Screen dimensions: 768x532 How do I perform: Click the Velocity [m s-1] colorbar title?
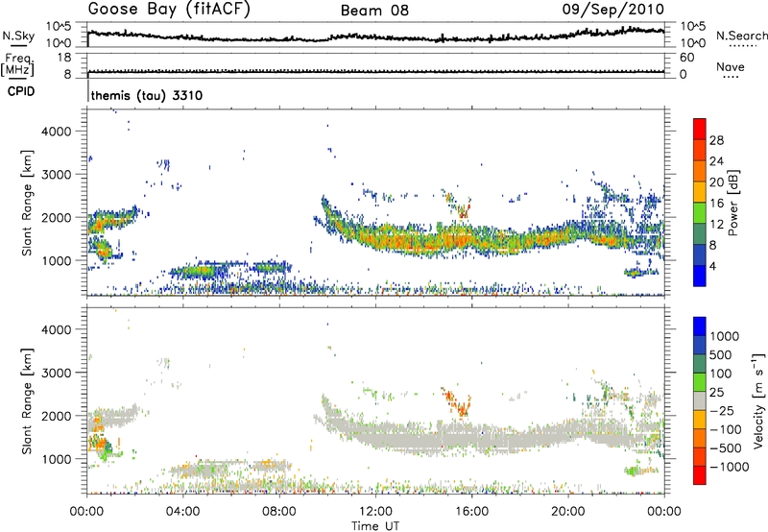tap(758, 400)
